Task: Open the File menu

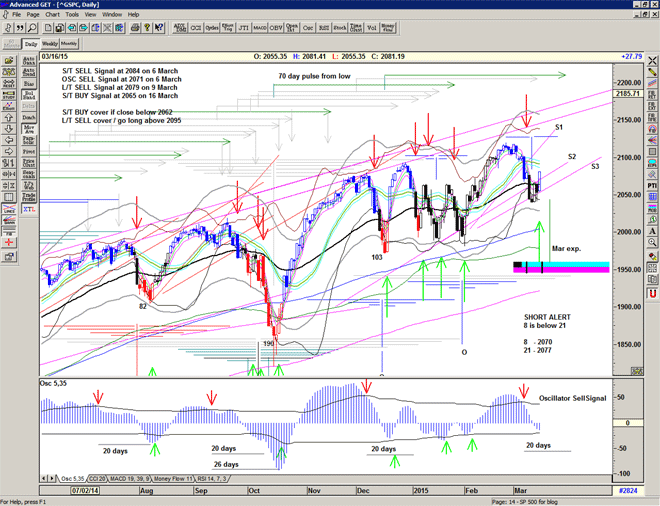Action: (16, 15)
